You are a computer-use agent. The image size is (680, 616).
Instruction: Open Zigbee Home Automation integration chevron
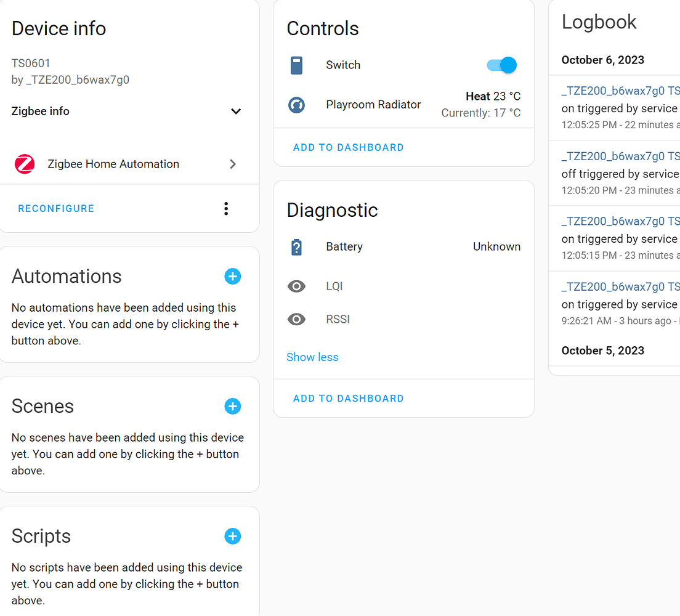233,164
